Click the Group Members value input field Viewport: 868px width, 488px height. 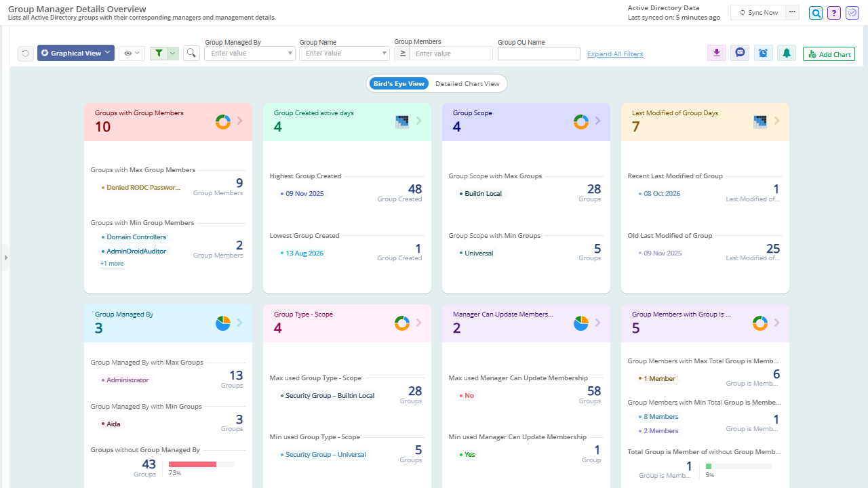coord(452,53)
